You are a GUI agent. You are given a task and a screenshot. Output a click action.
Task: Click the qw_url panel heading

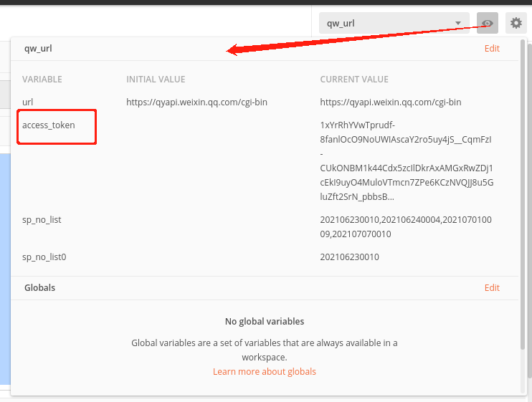point(38,49)
